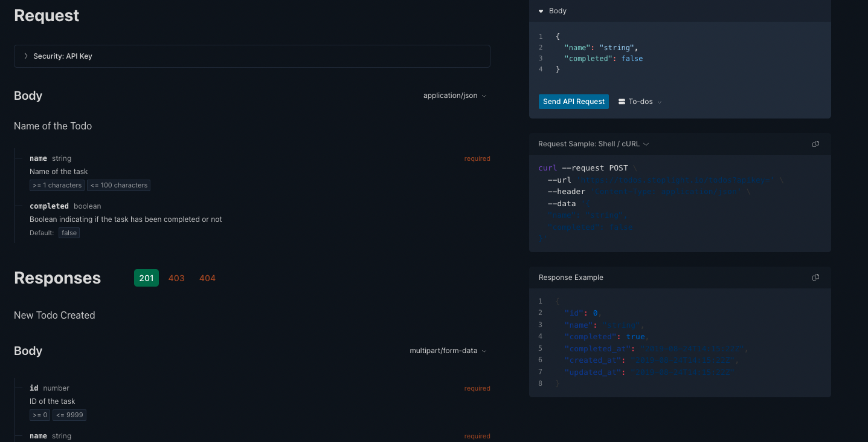Image resolution: width=868 pixels, height=442 pixels.
Task: Select the 403 response tab
Action: tap(176, 278)
